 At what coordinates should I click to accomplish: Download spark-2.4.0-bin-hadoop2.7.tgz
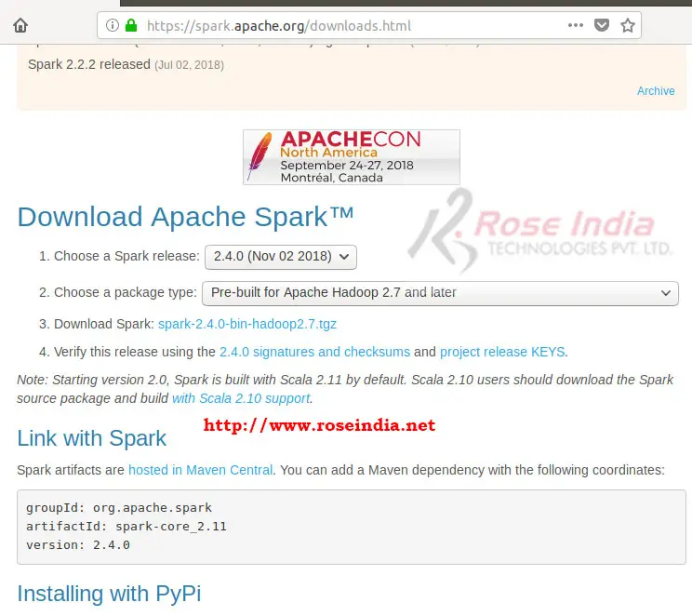[x=247, y=324]
